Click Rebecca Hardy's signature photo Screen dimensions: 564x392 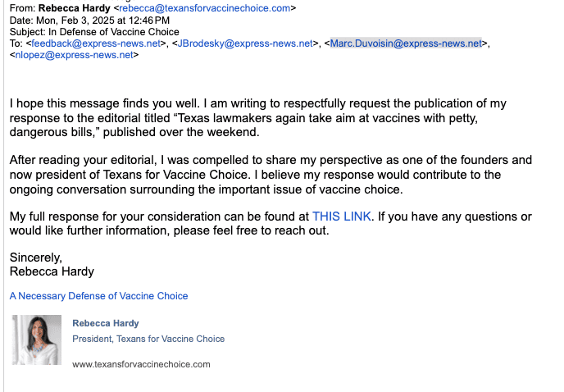[37, 340]
